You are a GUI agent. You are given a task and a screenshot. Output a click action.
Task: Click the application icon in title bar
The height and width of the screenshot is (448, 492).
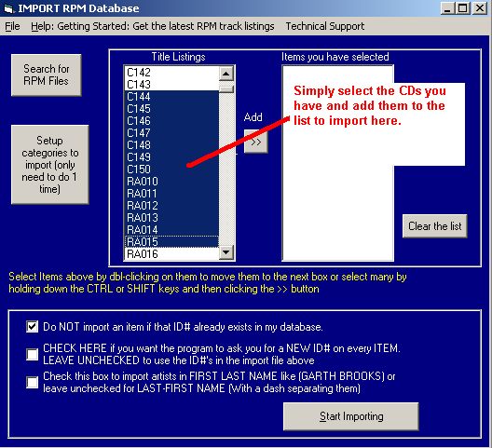tap(8, 8)
